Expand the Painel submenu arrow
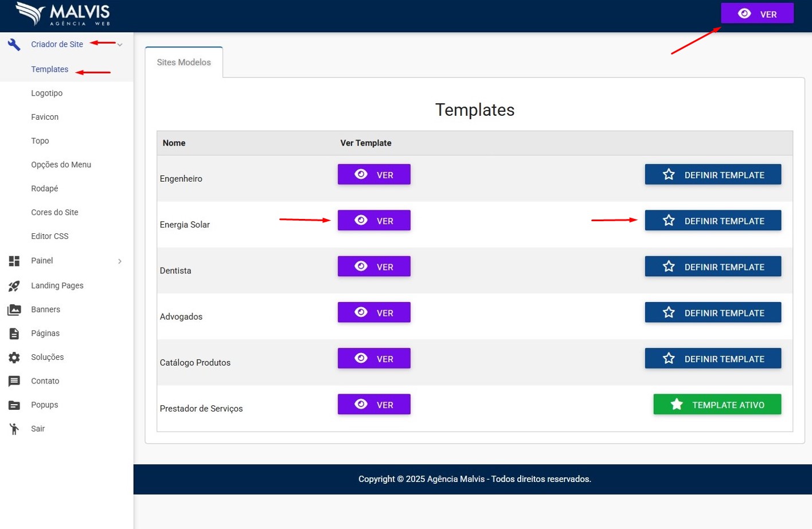Screen dimensions: 812x529 (x=120, y=261)
